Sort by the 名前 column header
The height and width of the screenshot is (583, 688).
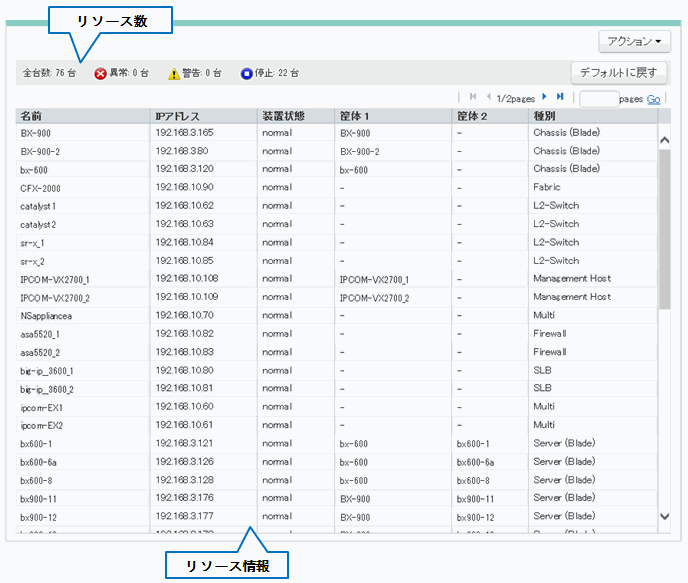pos(82,116)
